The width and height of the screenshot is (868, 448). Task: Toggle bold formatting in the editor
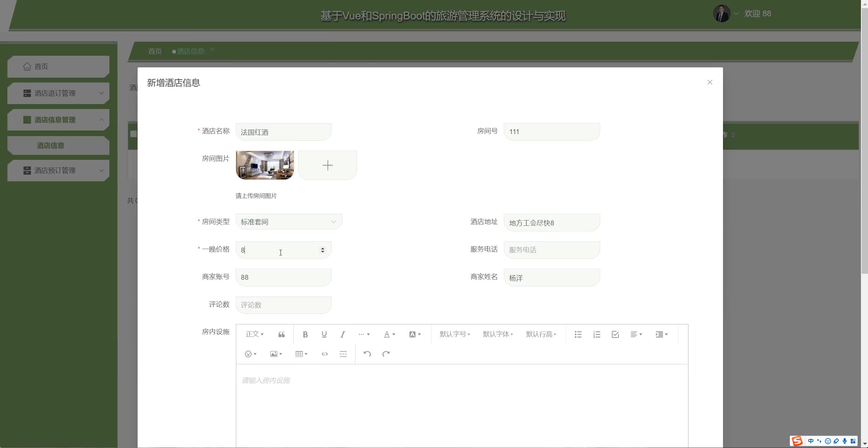tap(305, 334)
